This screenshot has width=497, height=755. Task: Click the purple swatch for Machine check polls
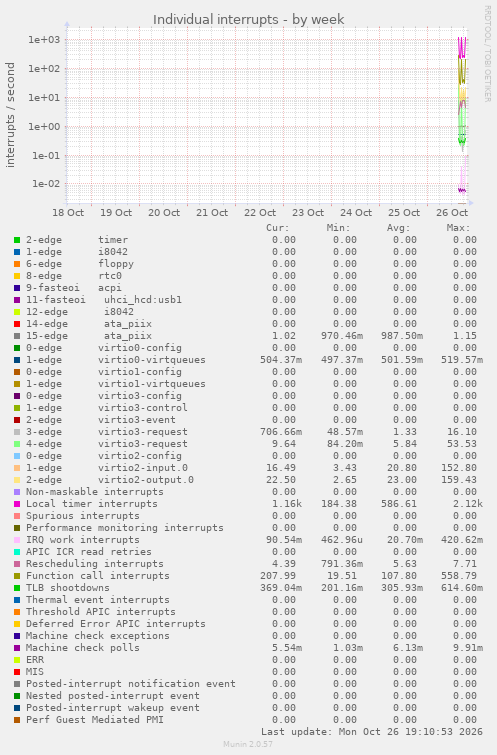coord(17,648)
